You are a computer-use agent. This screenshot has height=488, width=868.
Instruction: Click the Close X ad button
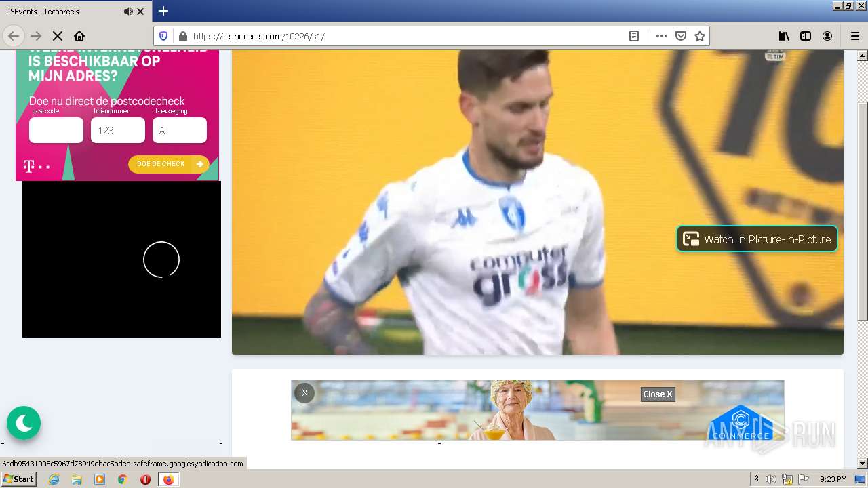point(658,394)
